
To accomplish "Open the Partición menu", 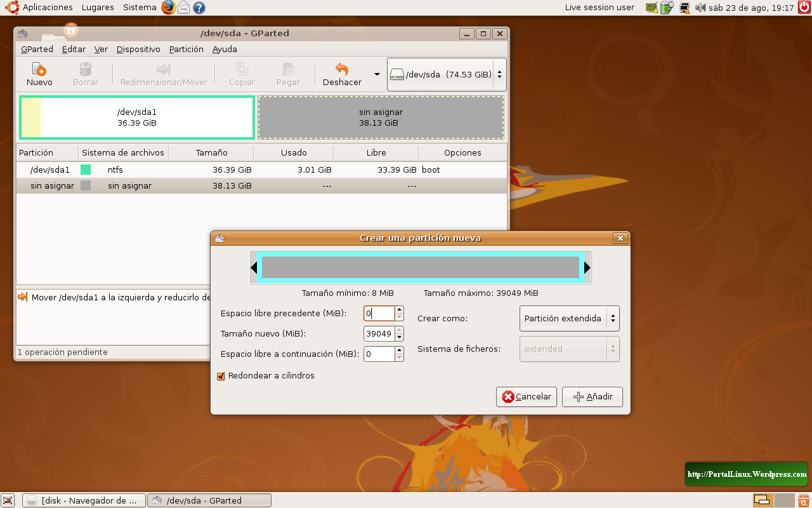I will pyautogui.click(x=187, y=49).
